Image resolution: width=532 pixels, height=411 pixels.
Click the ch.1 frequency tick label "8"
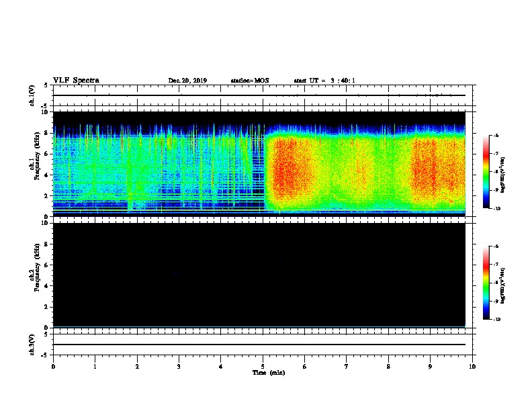coord(47,133)
